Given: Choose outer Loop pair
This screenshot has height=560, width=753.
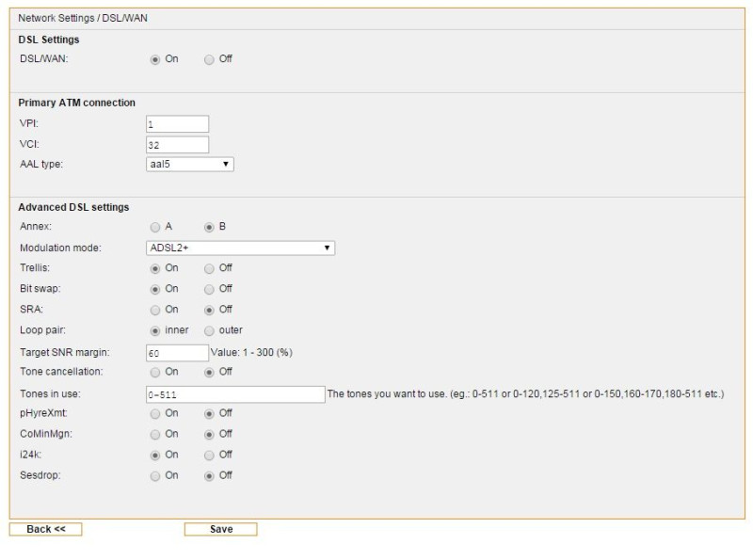Looking at the screenshot, I should pyautogui.click(x=209, y=331).
